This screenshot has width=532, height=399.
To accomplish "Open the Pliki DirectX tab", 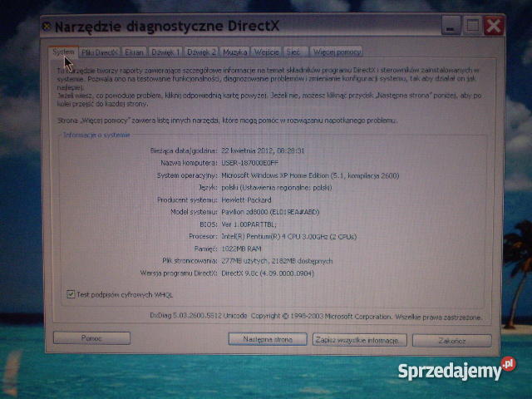I will pos(100,52).
